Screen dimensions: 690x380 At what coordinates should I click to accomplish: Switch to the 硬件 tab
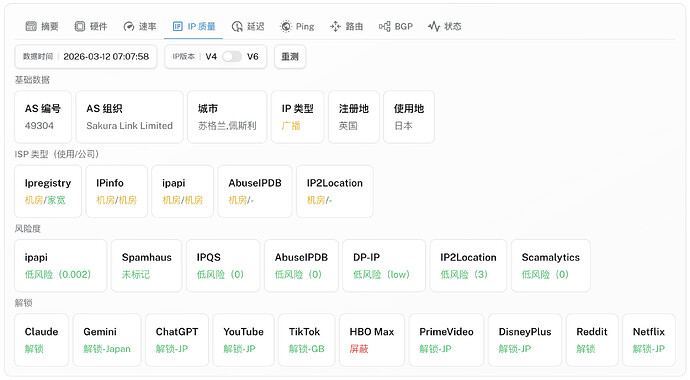coord(91,26)
